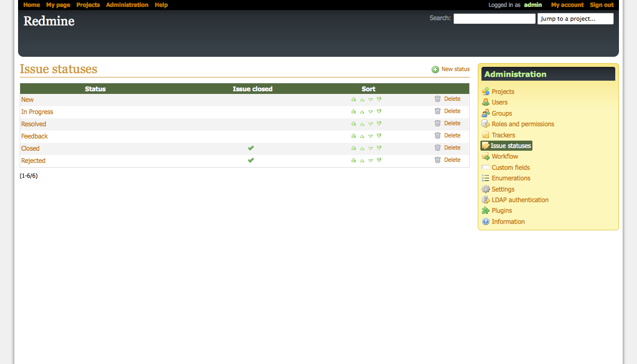The height and width of the screenshot is (364, 637).
Task: Move In Progress status down one
Action: click(371, 111)
